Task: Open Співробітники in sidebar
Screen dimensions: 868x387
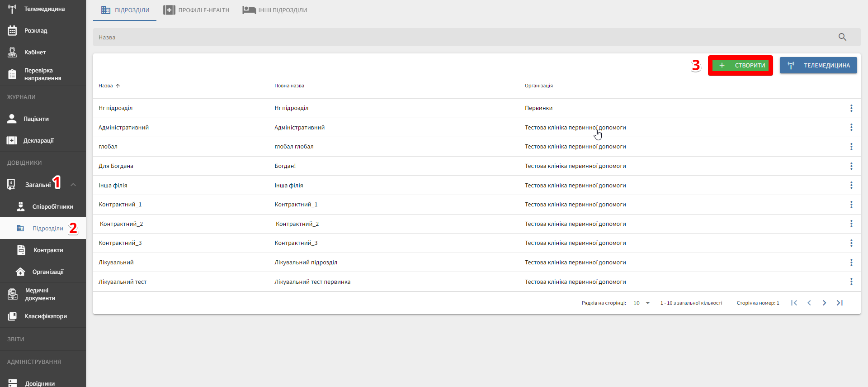Action: pos(52,207)
